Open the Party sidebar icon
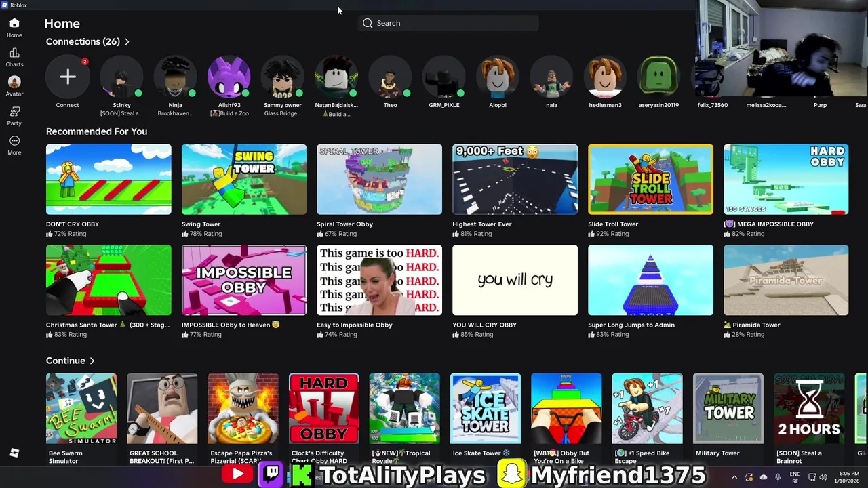 click(14, 116)
